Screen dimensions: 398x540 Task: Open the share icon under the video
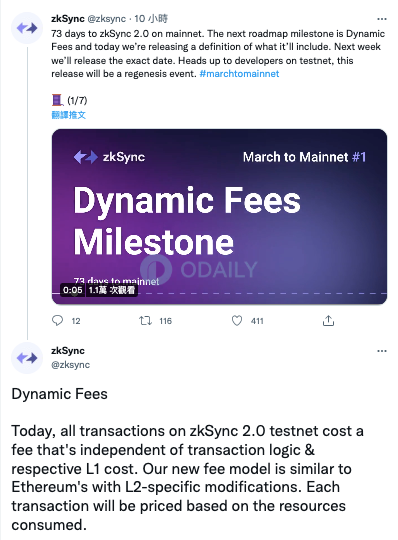pos(328,320)
